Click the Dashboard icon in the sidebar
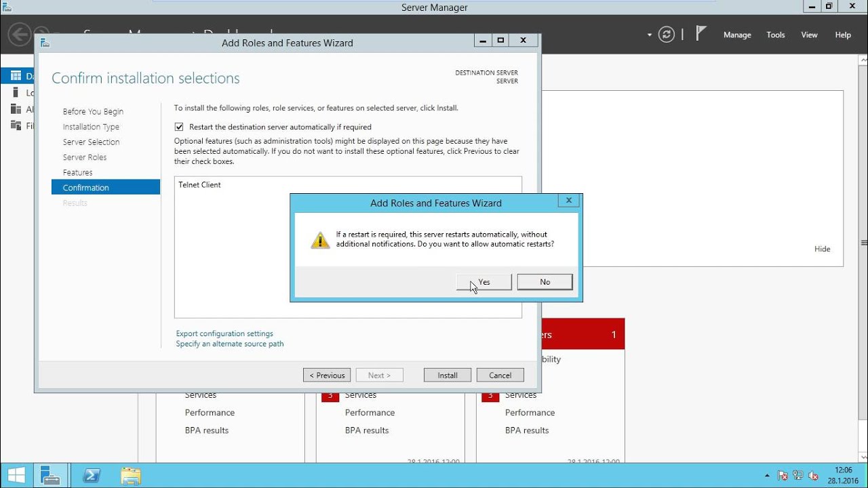Image resolution: width=868 pixels, height=488 pixels. (x=16, y=76)
